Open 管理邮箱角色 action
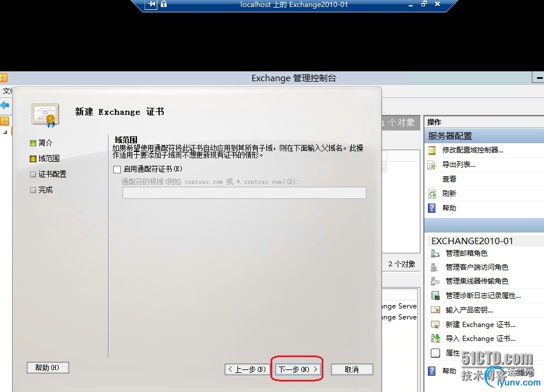 click(x=467, y=253)
